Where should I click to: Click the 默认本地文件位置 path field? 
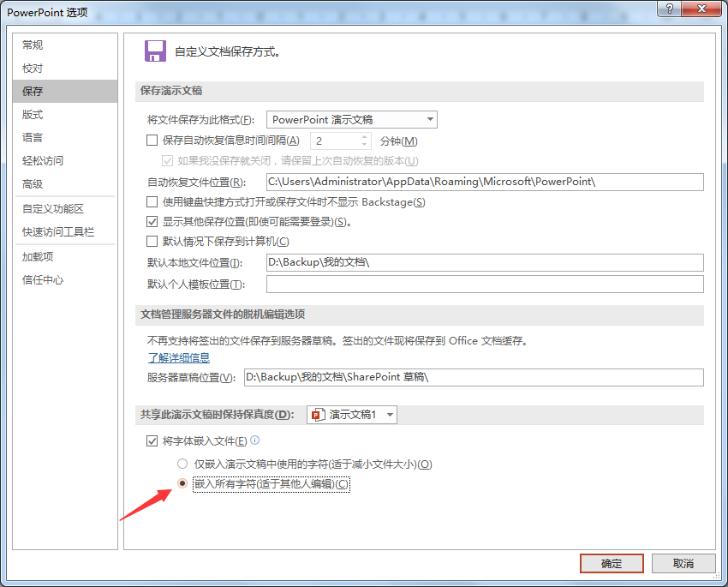[485, 262]
